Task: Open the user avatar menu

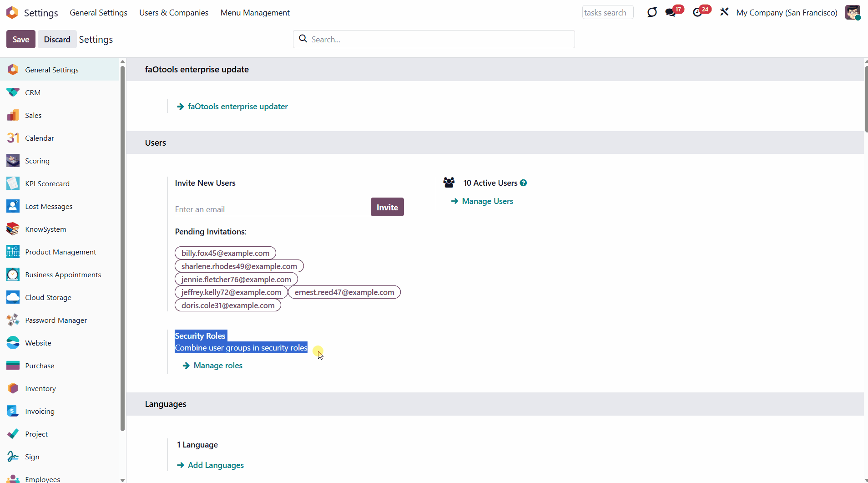Action: pyautogui.click(x=853, y=12)
